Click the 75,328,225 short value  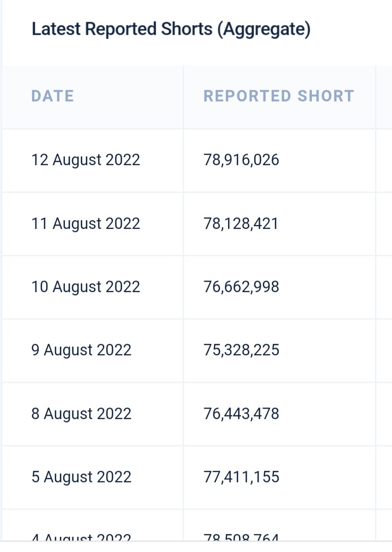pos(241,350)
